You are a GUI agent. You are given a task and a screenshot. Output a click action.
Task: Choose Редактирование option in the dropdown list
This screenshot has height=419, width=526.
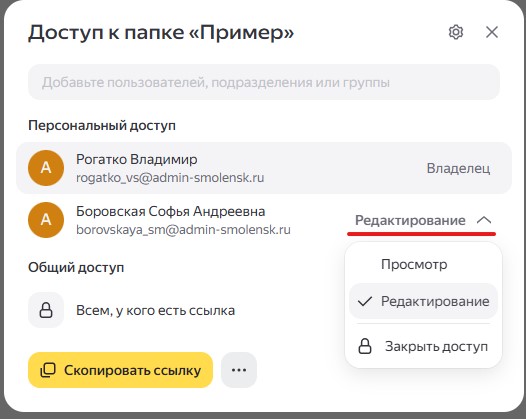(423, 301)
